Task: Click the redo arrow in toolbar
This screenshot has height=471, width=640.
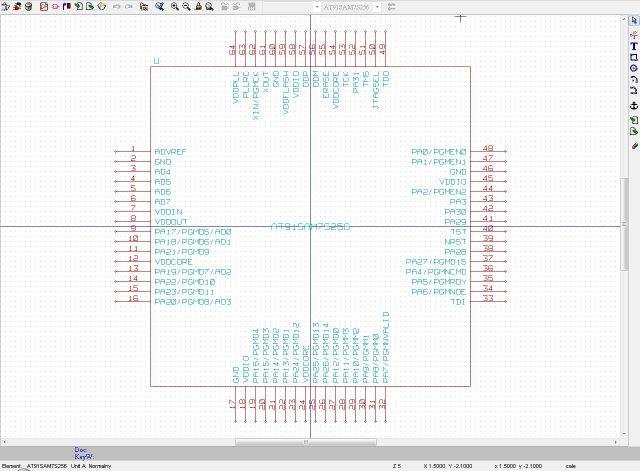Action: tap(129, 7)
